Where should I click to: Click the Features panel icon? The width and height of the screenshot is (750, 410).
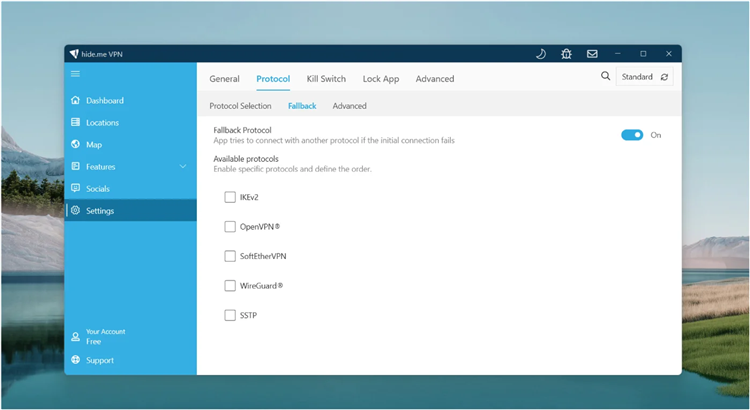pyautogui.click(x=76, y=166)
